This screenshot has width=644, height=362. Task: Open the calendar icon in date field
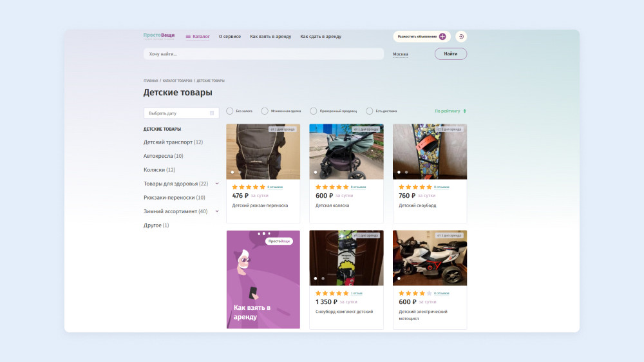(212, 113)
